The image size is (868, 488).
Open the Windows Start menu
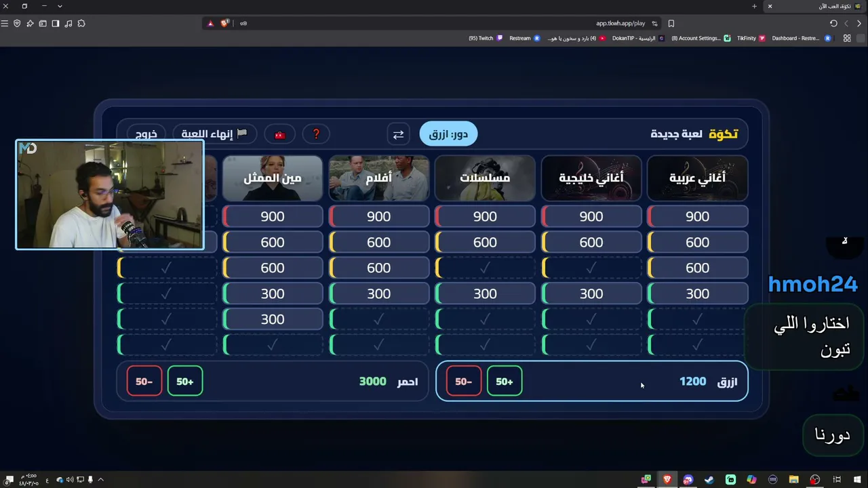tap(859, 480)
